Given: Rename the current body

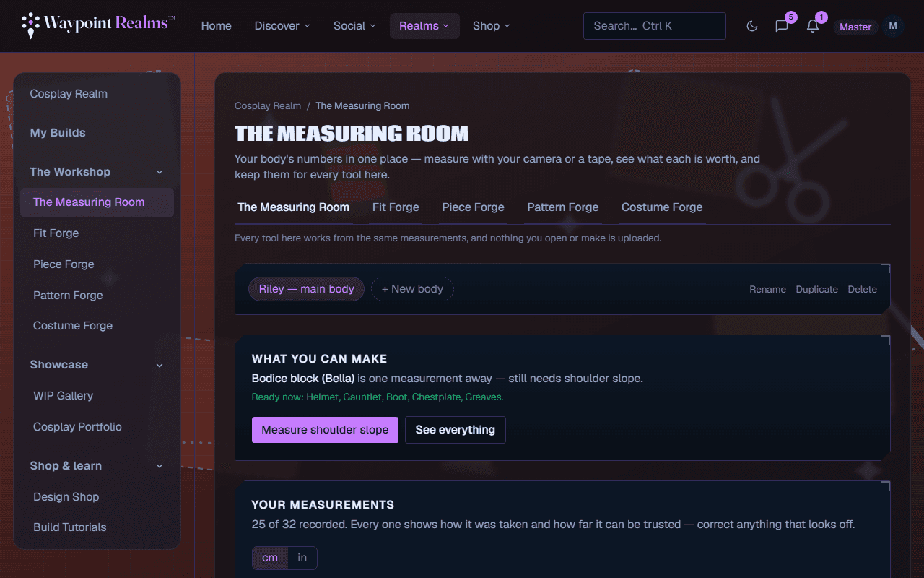Looking at the screenshot, I should (x=768, y=289).
